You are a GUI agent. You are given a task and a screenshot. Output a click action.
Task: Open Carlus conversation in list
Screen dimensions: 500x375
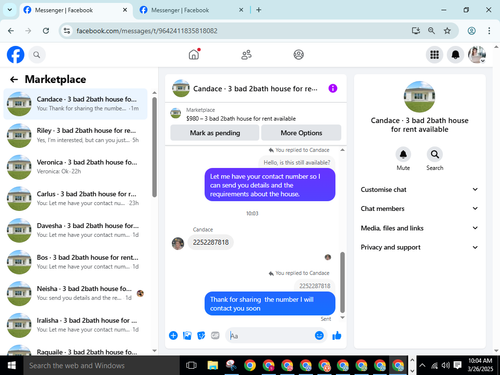click(x=75, y=198)
